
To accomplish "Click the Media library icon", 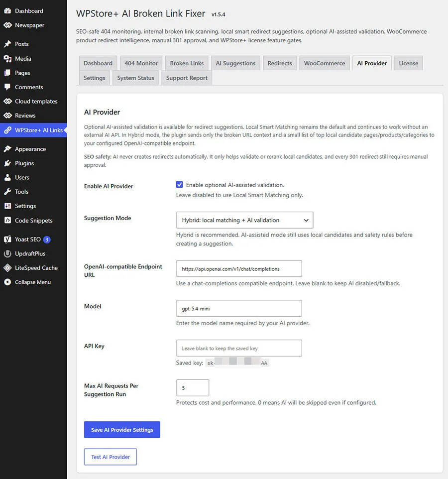I will [x=7, y=59].
